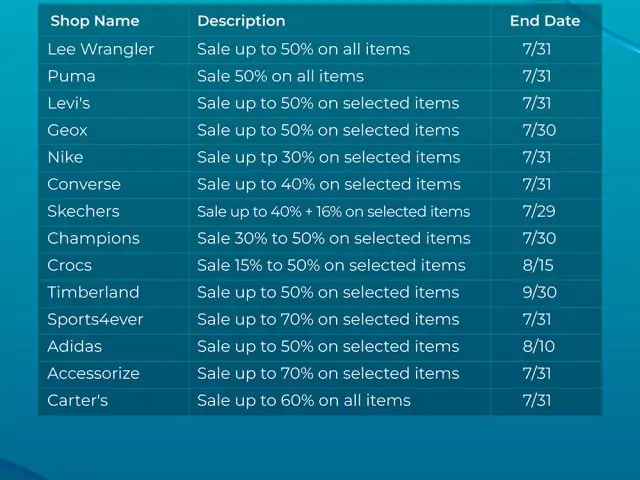Click the Skechers 40% + 16% sale description

[333, 211]
